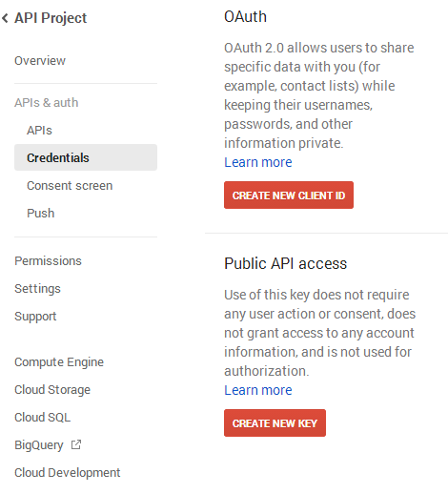
Task: Select the Credentials sidebar item
Action: click(86, 157)
